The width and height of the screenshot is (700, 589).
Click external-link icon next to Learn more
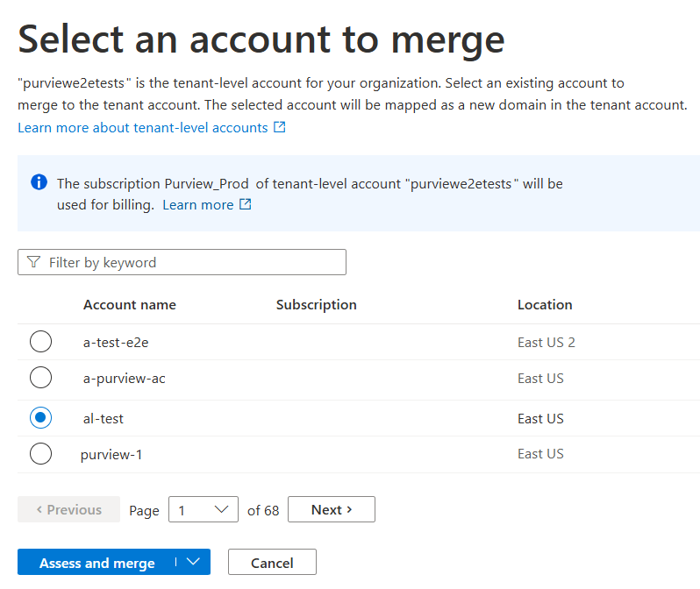(x=246, y=205)
